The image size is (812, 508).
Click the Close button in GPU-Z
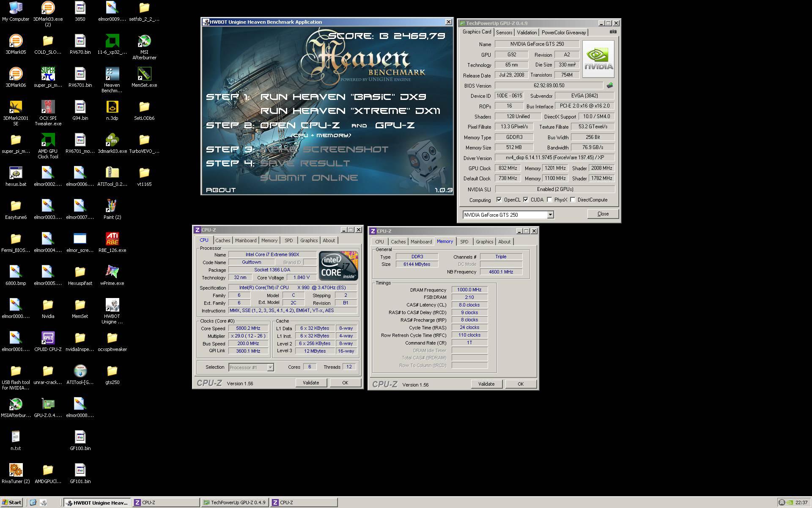point(603,214)
